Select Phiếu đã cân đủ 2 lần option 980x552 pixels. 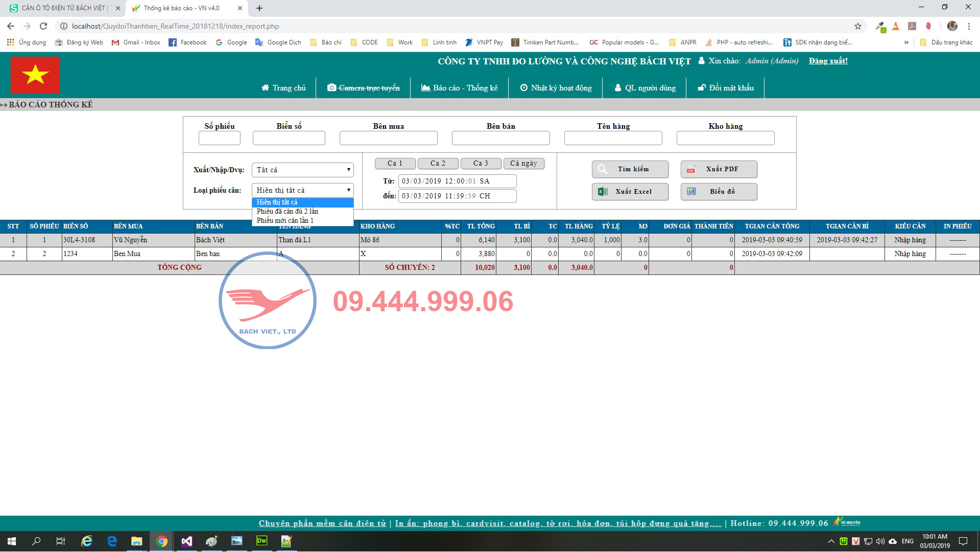pos(303,211)
